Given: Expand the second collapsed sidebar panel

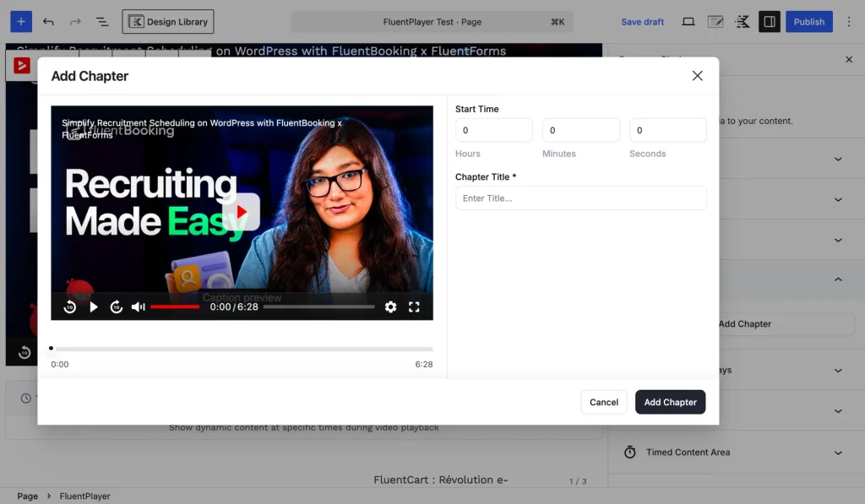Looking at the screenshot, I should tap(838, 199).
